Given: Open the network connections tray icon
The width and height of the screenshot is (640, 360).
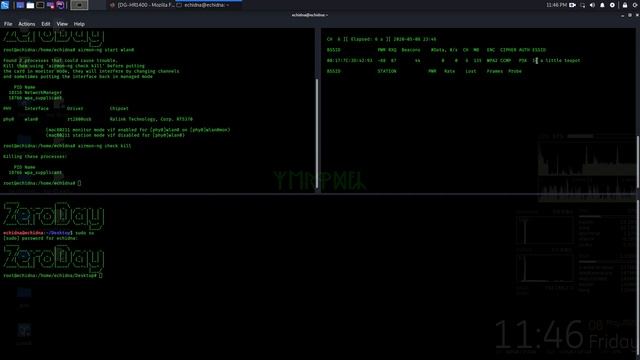Looking at the screenshot, I should coord(582,5).
